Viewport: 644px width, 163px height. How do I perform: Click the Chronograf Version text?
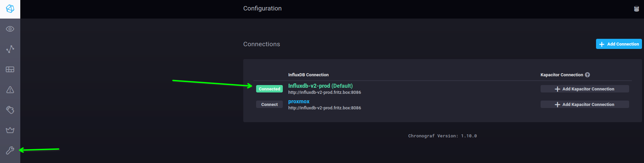tap(442, 136)
